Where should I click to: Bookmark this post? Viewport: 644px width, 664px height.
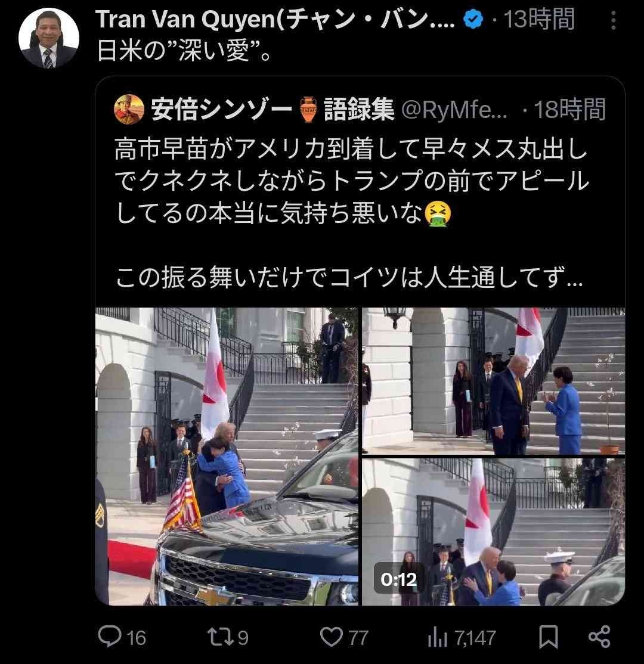[548, 637]
